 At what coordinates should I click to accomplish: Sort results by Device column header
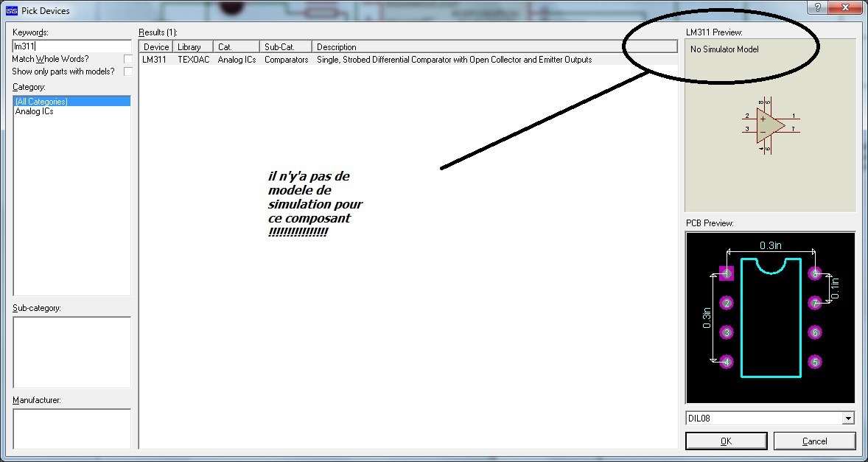click(x=156, y=47)
